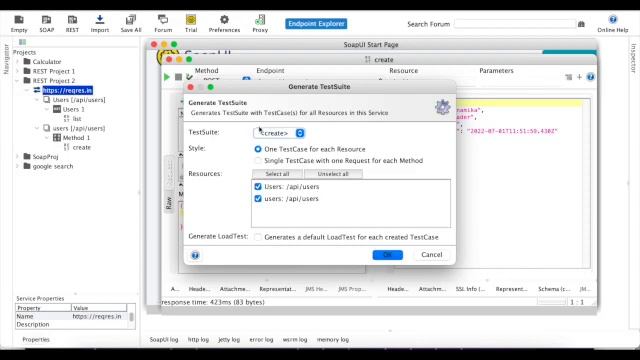Open the memory log tab
The width and height of the screenshot is (640, 360).
click(x=333, y=340)
